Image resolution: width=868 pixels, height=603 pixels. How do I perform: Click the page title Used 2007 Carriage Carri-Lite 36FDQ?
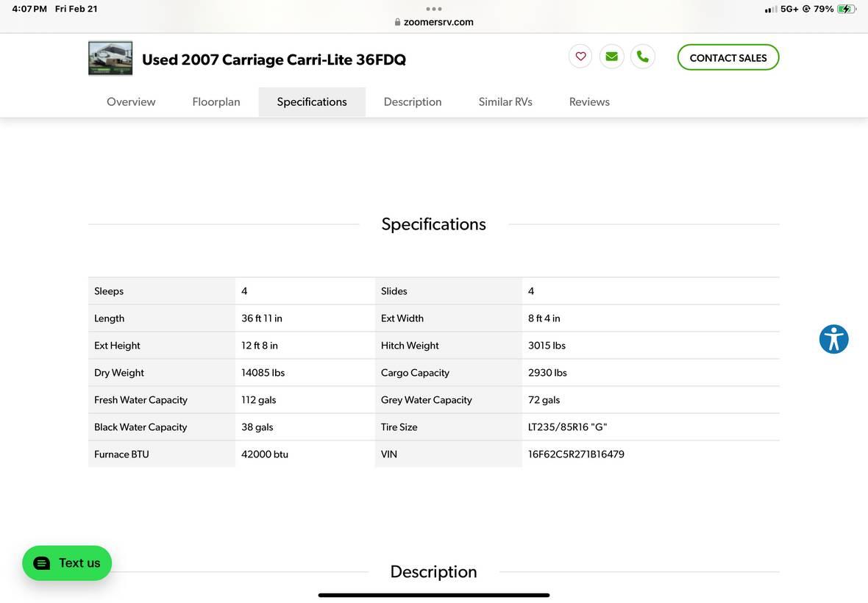[x=274, y=60]
